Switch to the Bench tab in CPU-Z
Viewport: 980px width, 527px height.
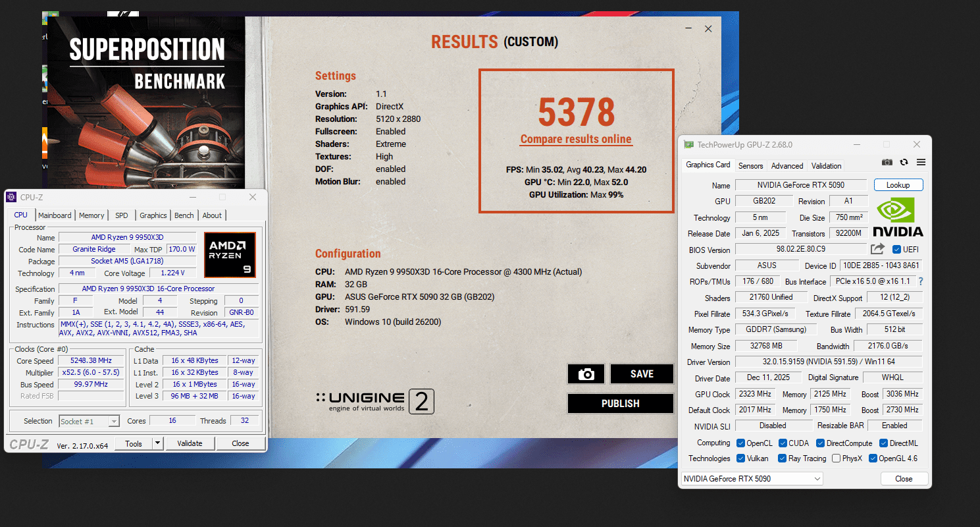click(x=184, y=215)
